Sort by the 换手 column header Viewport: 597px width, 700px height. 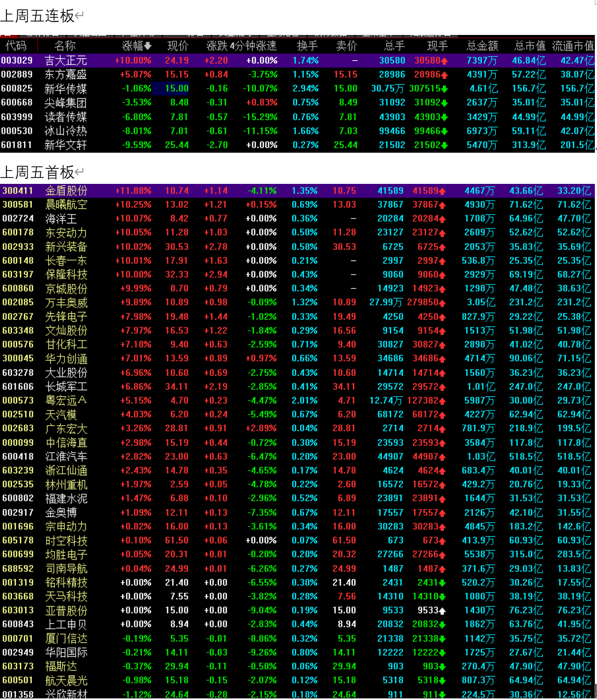[308, 46]
